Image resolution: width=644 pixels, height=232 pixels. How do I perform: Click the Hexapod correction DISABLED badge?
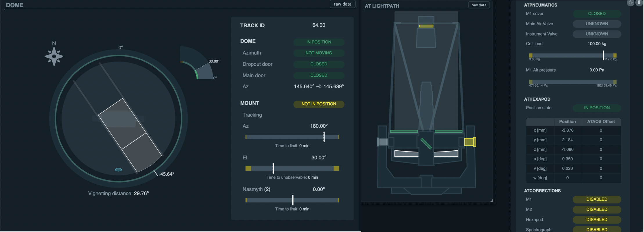pyautogui.click(x=597, y=219)
